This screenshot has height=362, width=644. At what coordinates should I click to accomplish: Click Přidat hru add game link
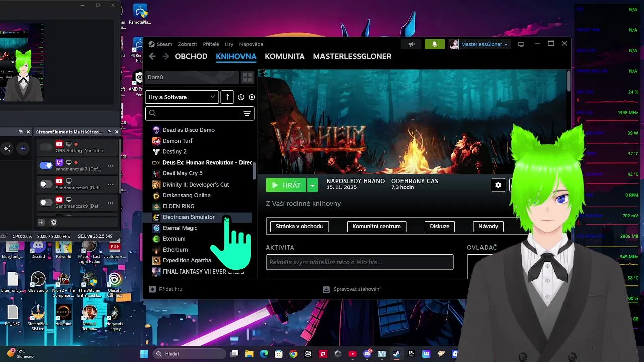tap(166, 289)
